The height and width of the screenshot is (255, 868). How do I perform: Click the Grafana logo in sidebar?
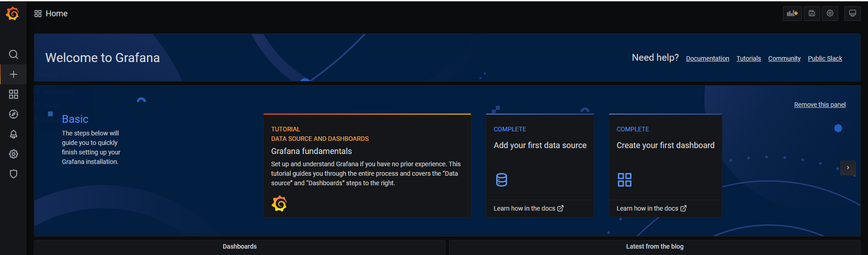(13, 14)
